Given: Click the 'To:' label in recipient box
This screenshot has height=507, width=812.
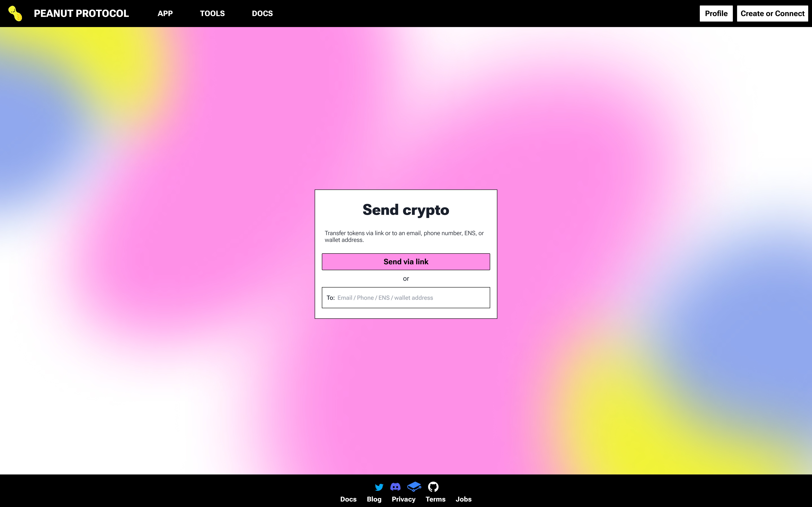Looking at the screenshot, I should 330,298.
